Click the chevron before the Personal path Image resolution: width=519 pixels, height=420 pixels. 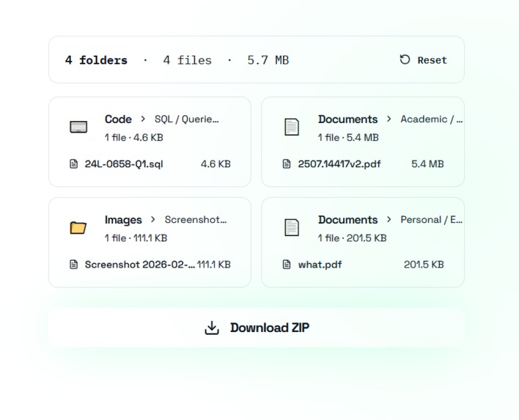(389, 219)
